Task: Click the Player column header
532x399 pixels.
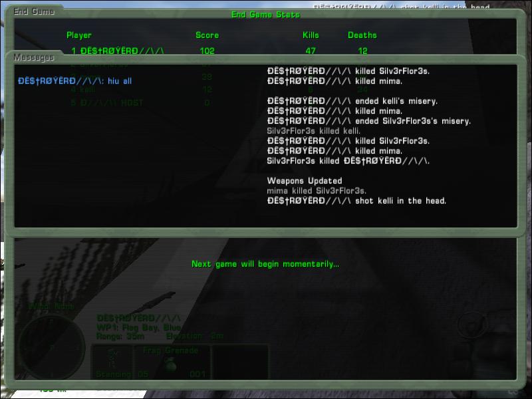Action: (x=79, y=35)
